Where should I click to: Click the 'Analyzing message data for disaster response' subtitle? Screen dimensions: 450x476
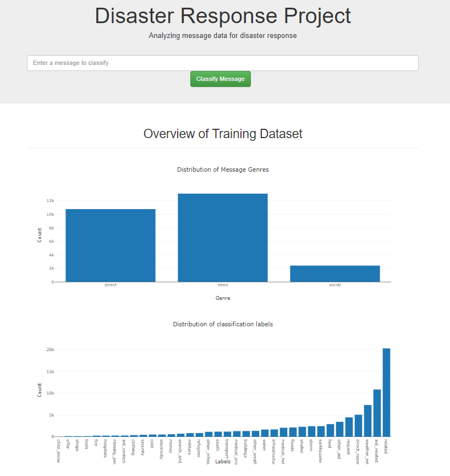click(223, 36)
